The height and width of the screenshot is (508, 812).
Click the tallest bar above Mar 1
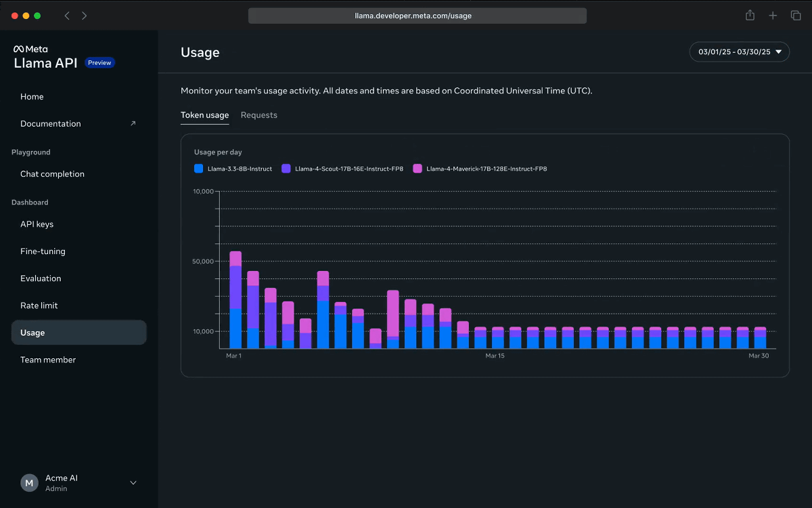(x=235, y=299)
